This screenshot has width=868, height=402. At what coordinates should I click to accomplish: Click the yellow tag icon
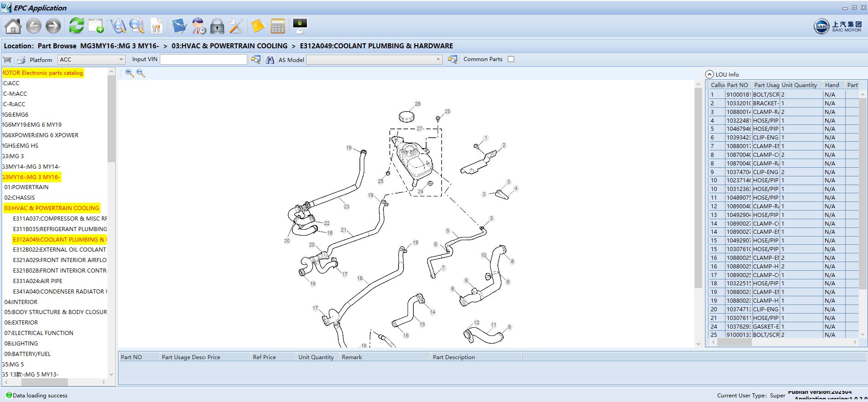[x=258, y=26]
